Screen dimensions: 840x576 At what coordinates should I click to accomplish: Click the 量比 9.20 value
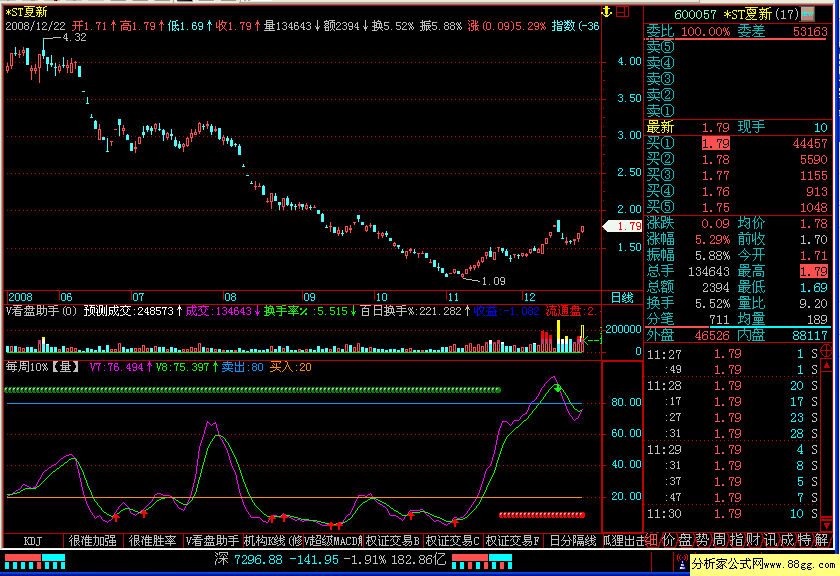814,304
